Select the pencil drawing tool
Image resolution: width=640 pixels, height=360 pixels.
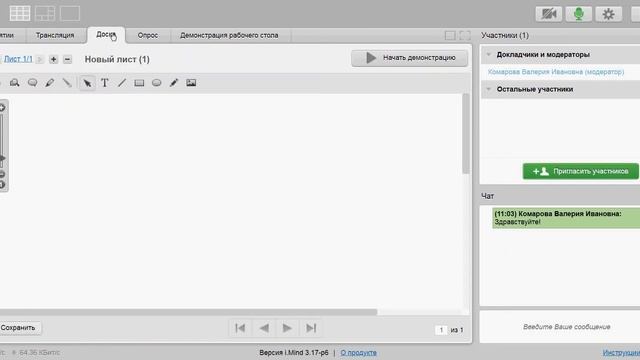pyautogui.click(x=174, y=83)
